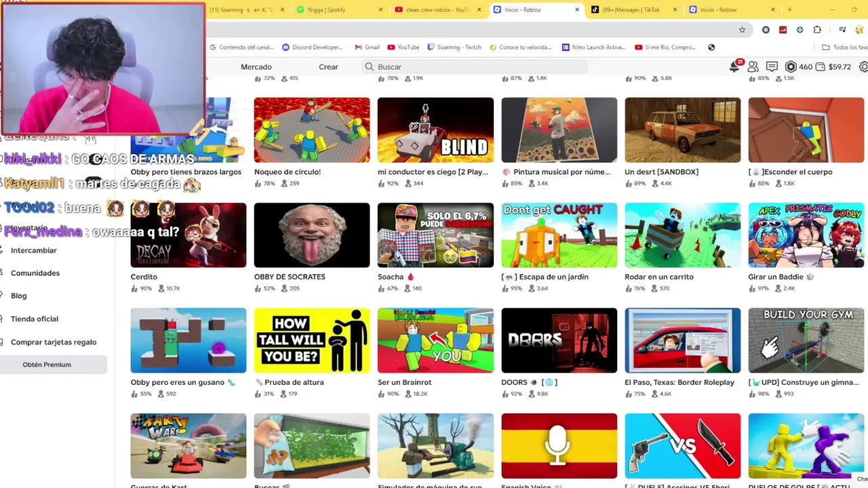The height and width of the screenshot is (488, 868).
Task: Open the Discord Developer bookmark
Action: tap(313, 47)
